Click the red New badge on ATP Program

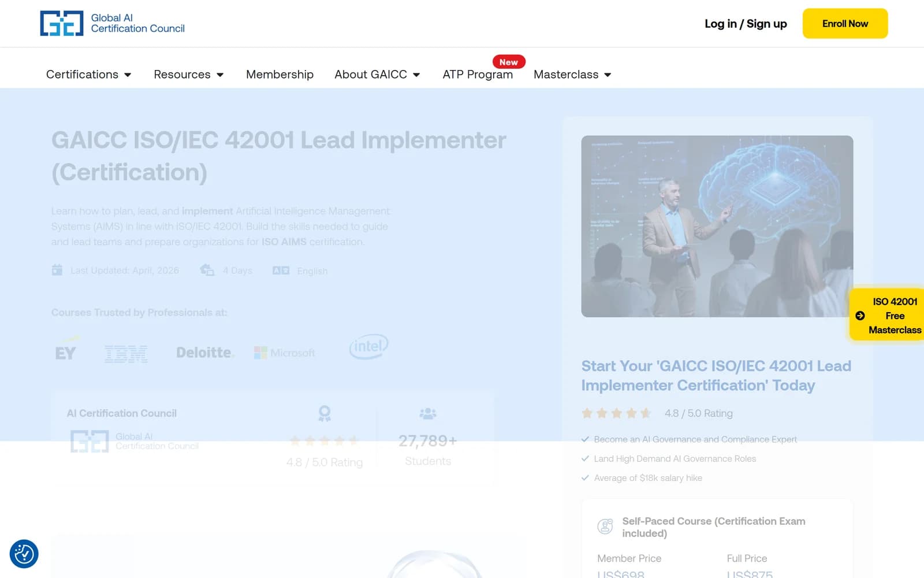coord(509,62)
